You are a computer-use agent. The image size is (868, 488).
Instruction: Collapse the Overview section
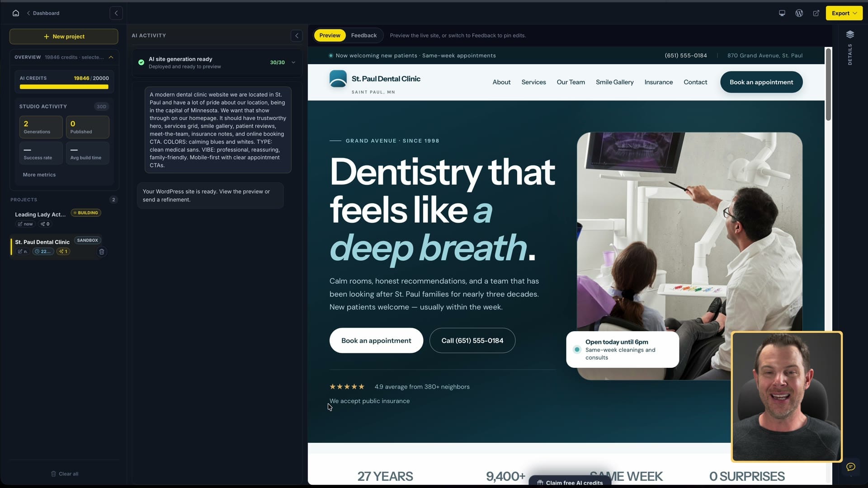(111, 57)
